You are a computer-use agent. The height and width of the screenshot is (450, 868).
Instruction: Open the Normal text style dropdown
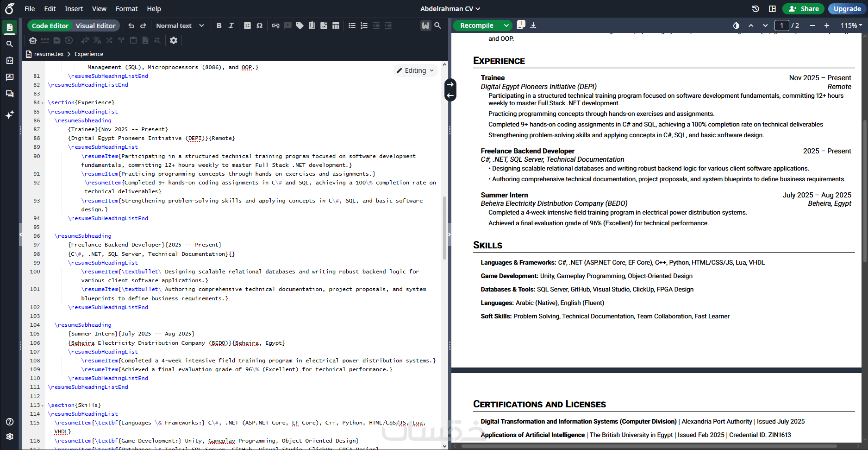180,26
